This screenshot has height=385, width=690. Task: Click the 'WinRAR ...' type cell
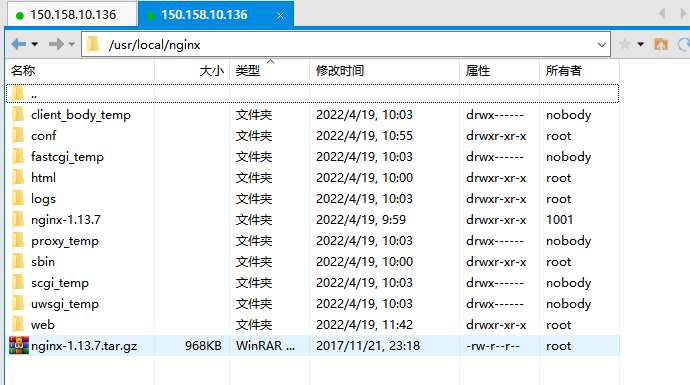pyautogui.click(x=265, y=346)
